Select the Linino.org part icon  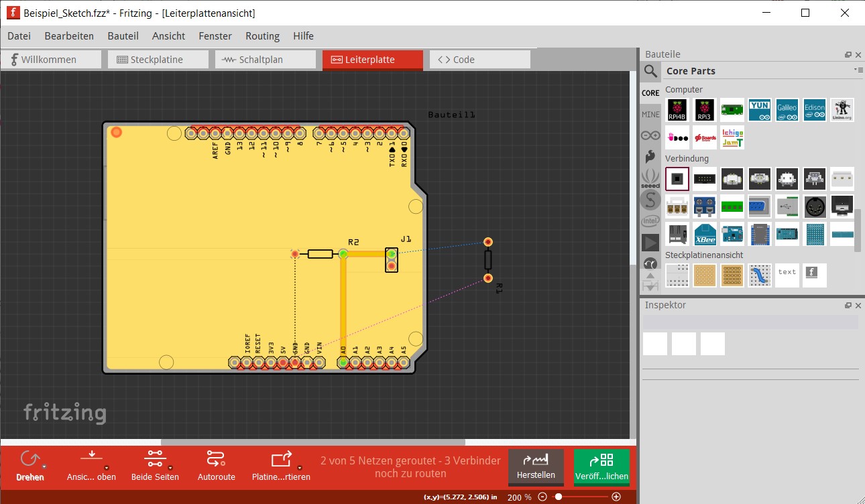click(842, 110)
